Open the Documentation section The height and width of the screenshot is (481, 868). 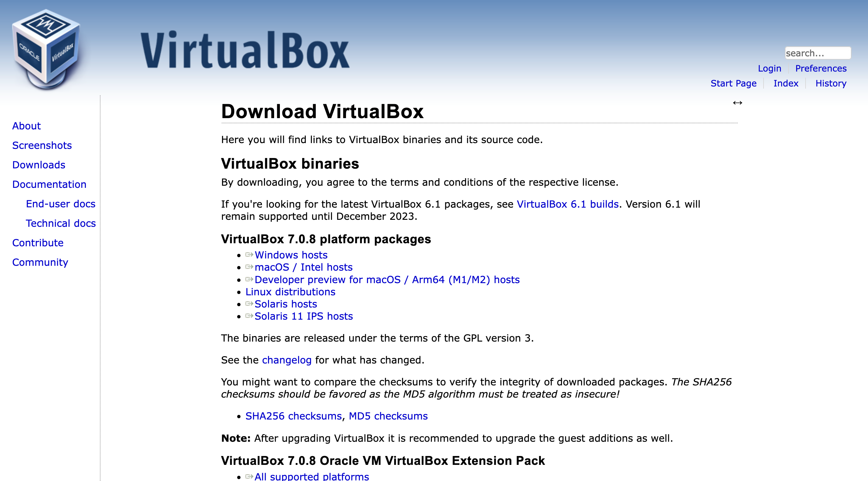(49, 184)
